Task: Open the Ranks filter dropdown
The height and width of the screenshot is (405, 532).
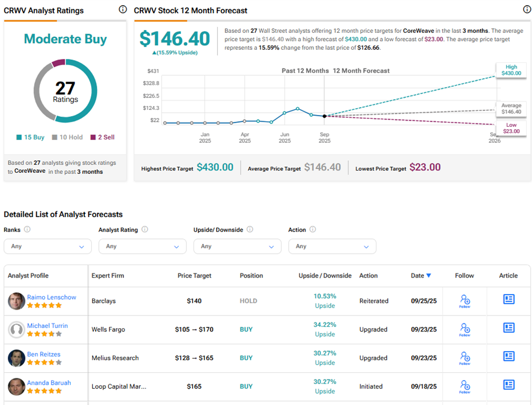Action: (48, 246)
